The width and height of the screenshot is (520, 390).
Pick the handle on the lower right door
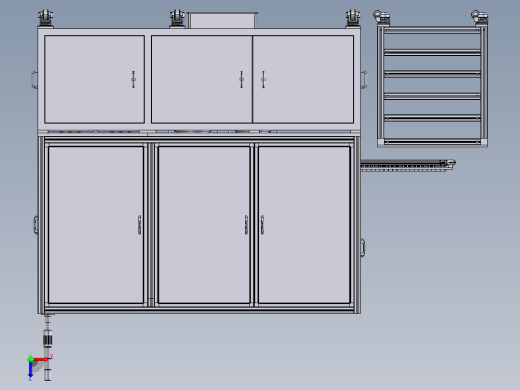click(x=262, y=225)
